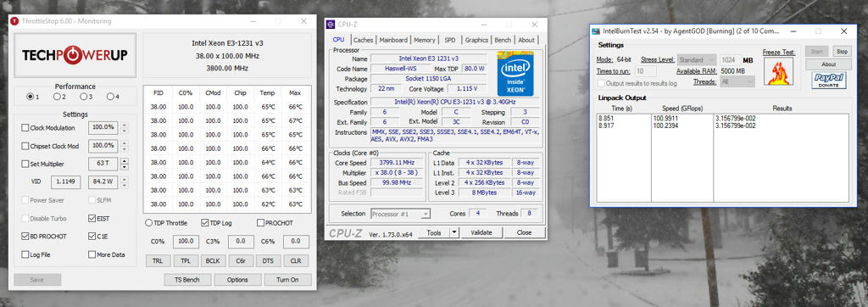
Task: Adjust the Set Multiplier spinner
Action: 124,164
